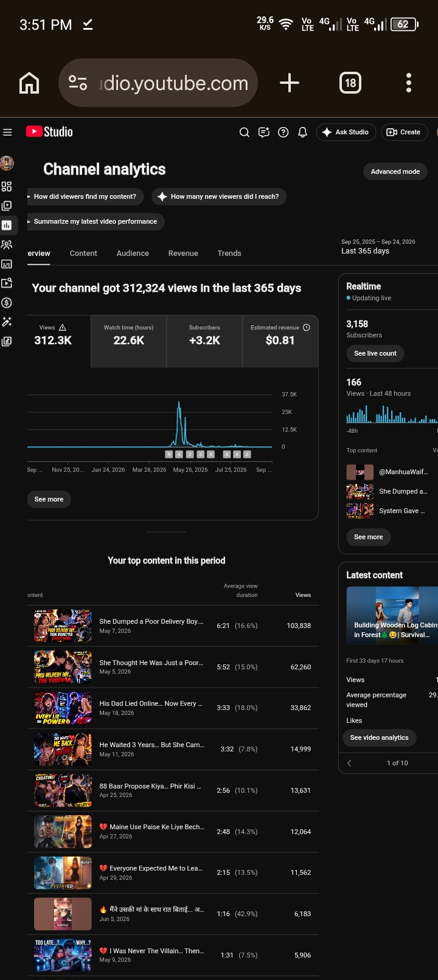Open Community people icon in sidebar
The image size is (438, 980).
coord(7,244)
